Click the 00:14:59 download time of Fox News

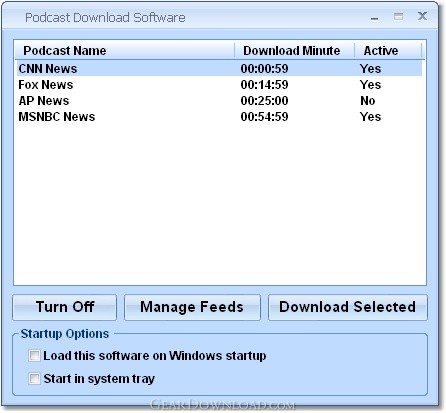click(x=264, y=85)
